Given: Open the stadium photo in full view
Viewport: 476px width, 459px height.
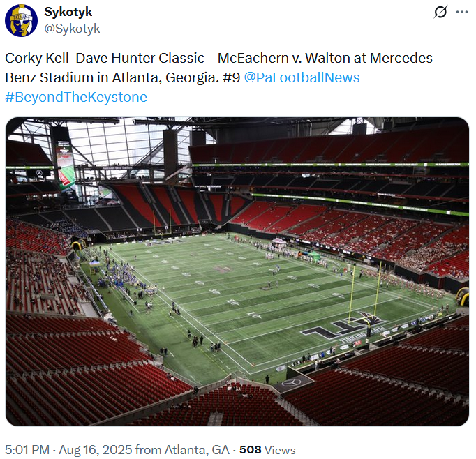Looking at the screenshot, I should pyautogui.click(x=237, y=271).
